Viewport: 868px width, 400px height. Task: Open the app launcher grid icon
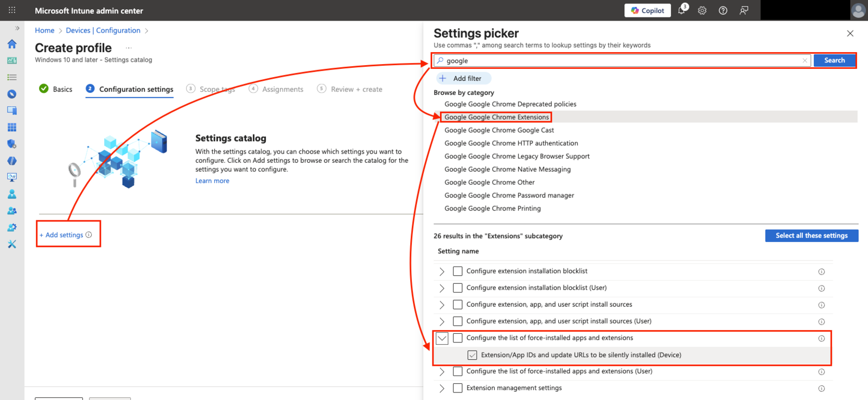coord(12,10)
